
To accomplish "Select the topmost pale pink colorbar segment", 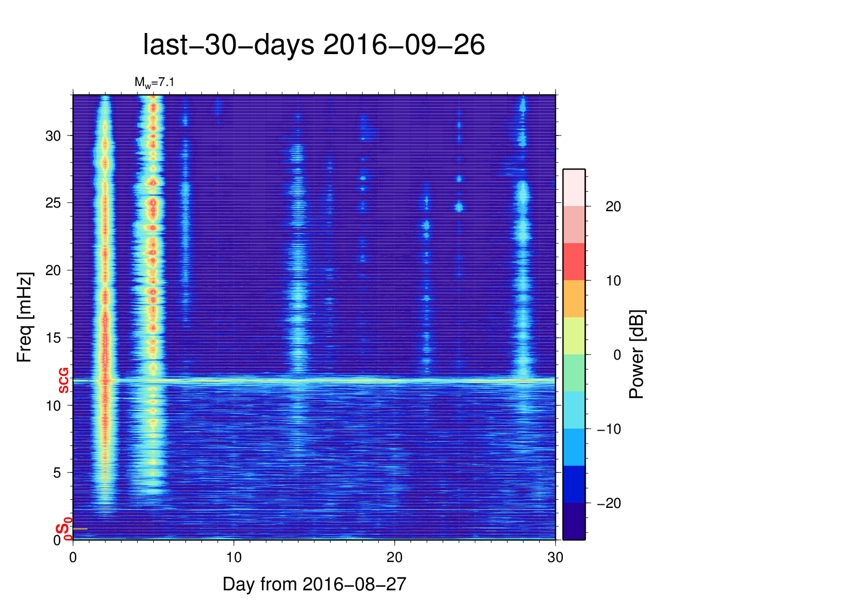I will (574, 188).
